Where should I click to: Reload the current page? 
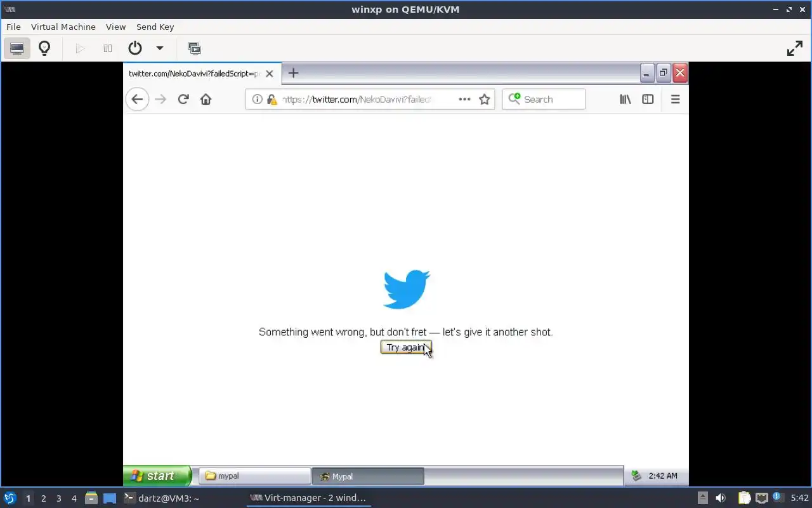click(183, 99)
